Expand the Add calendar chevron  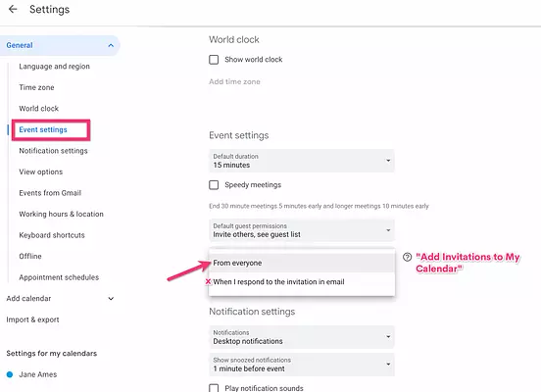point(111,299)
